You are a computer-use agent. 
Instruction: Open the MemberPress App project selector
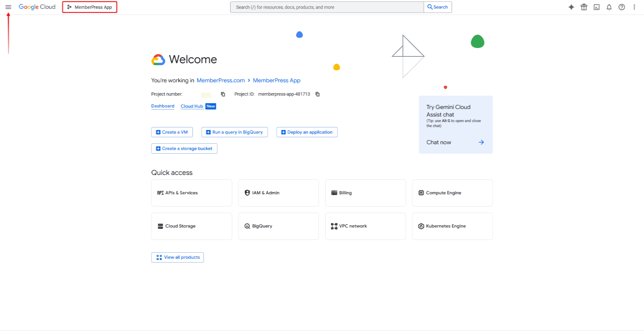click(90, 7)
